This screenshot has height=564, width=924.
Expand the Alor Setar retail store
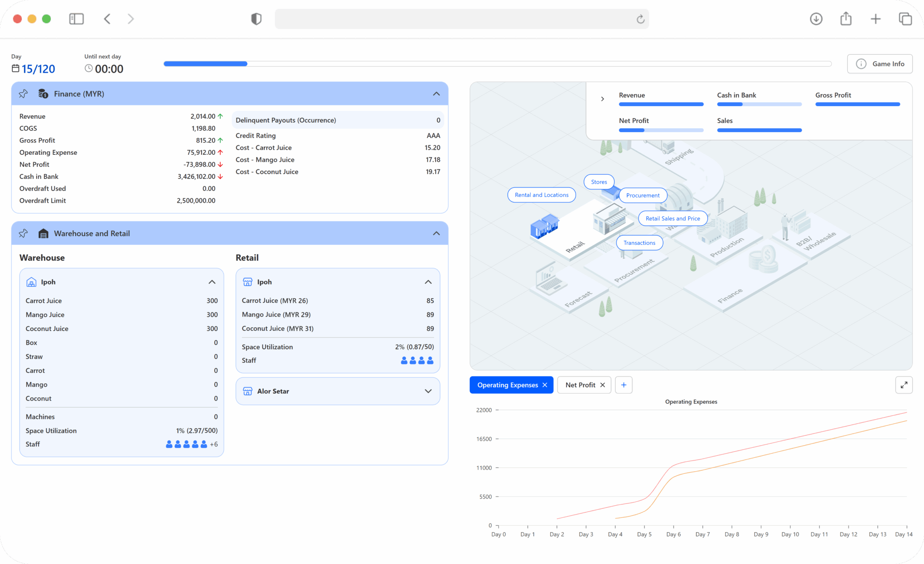point(428,391)
